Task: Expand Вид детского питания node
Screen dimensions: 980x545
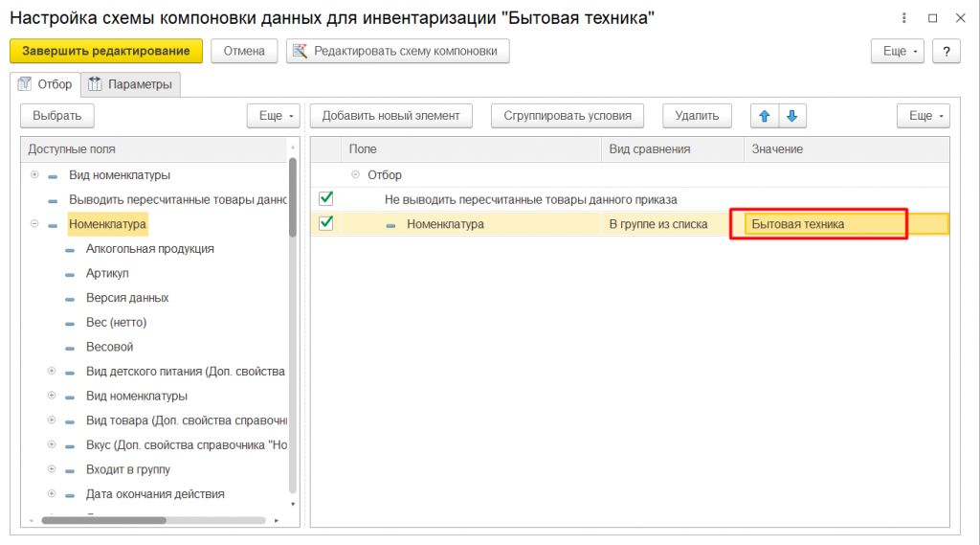Action: pos(52,371)
